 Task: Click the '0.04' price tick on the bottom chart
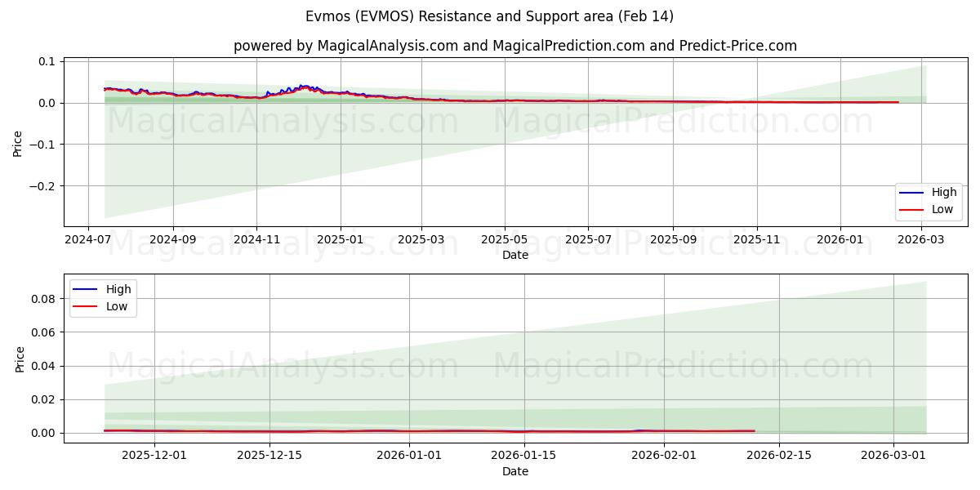click(x=44, y=366)
